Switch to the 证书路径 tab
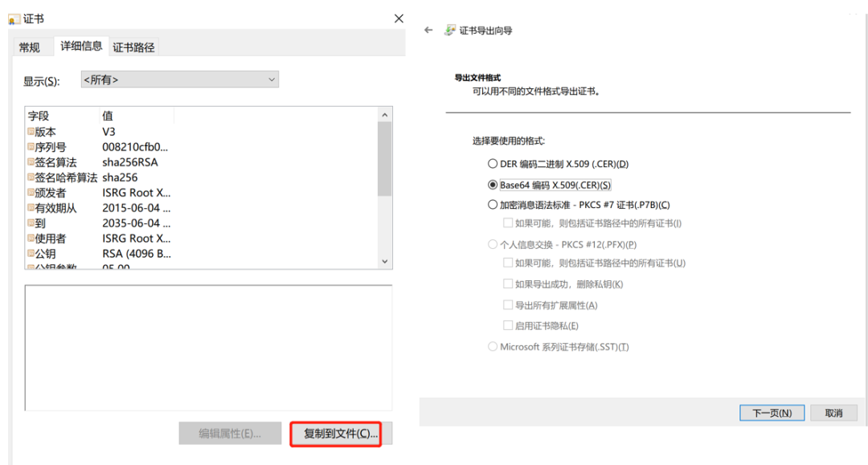 click(x=133, y=47)
